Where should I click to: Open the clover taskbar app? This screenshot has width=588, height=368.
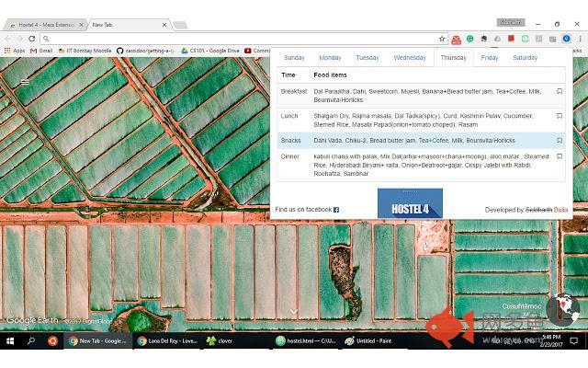220,340
